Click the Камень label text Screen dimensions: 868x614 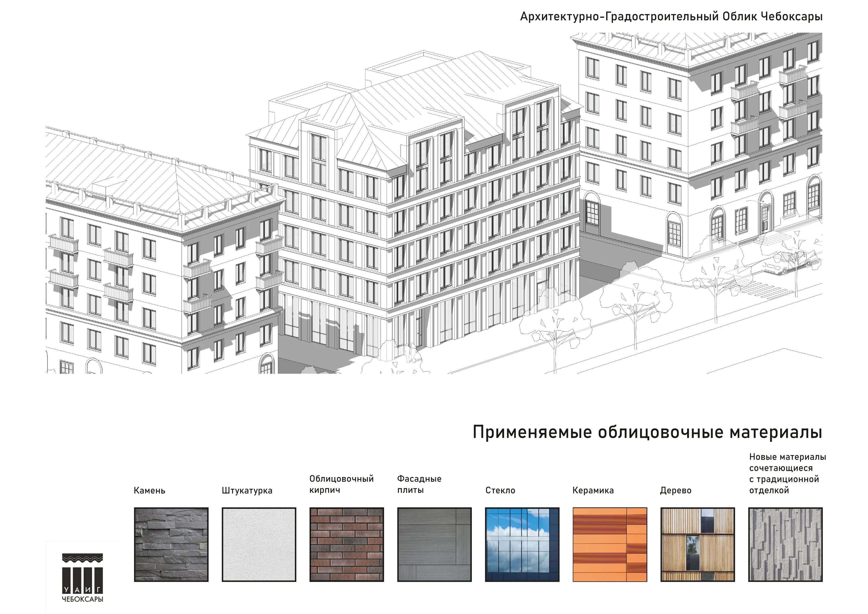tap(149, 490)
